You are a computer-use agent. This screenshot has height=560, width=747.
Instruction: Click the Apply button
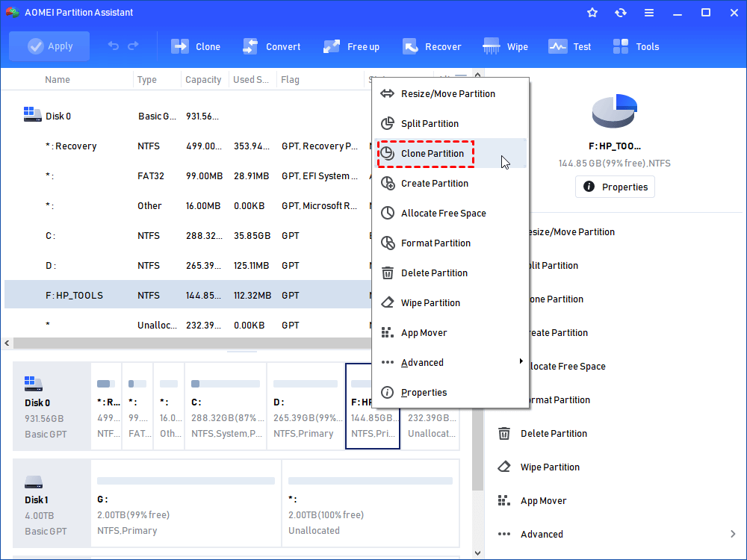tap(49, 46)
